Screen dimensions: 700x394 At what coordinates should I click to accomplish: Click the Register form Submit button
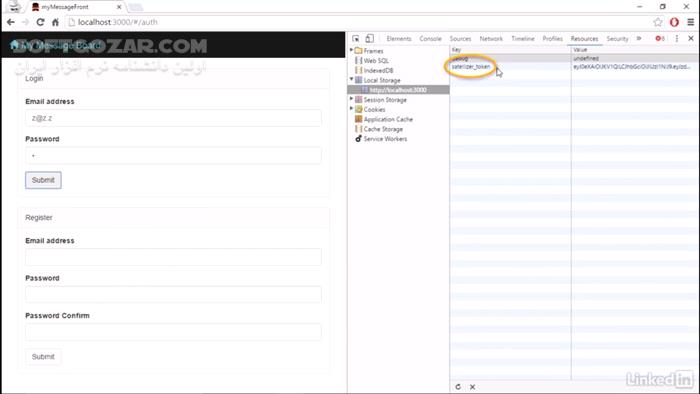43,357
